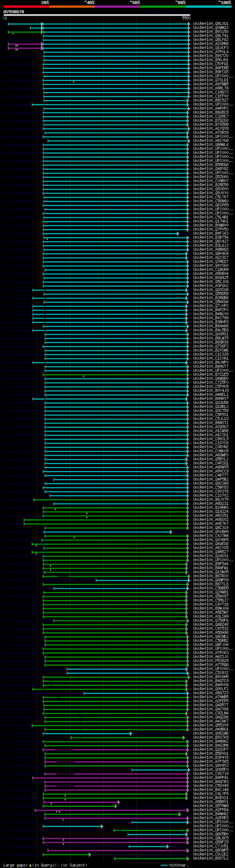Screen dimensions: 235x868
Task: Select the UniRef100_Q10CF3 label
Action: (211, 48)
